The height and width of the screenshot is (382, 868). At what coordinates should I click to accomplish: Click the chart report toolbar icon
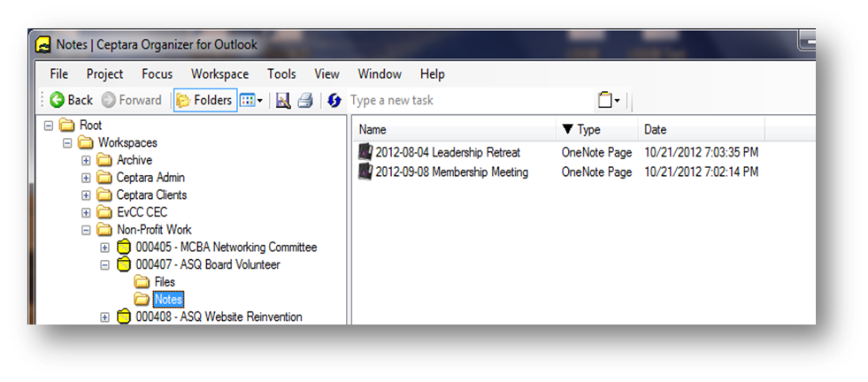pyautogui.click(x=283, y=100)
